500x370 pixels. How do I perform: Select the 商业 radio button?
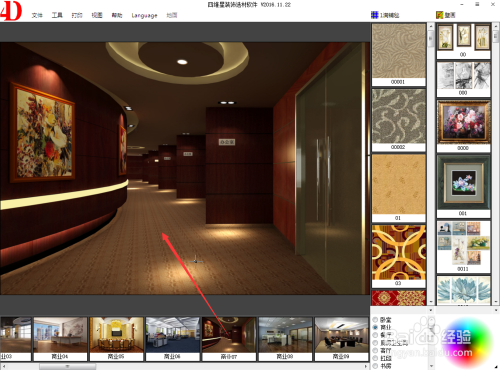pos(375,327)
